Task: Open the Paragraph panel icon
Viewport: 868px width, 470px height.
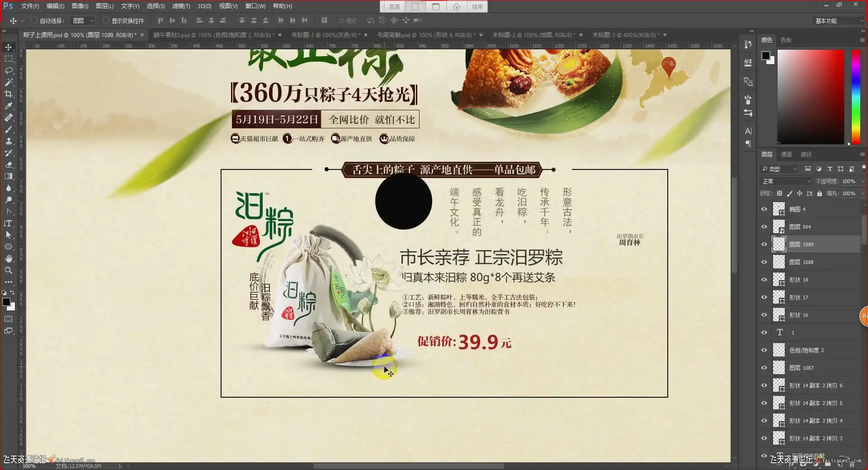Action: coord(748,144)
